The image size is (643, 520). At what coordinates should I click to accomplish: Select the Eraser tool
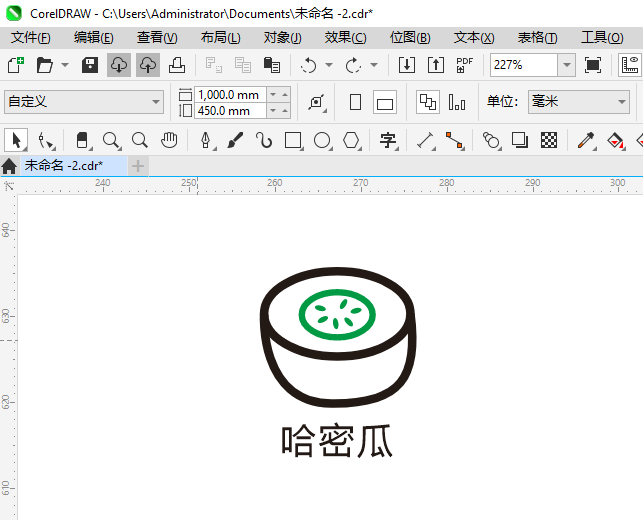[82, 140]
